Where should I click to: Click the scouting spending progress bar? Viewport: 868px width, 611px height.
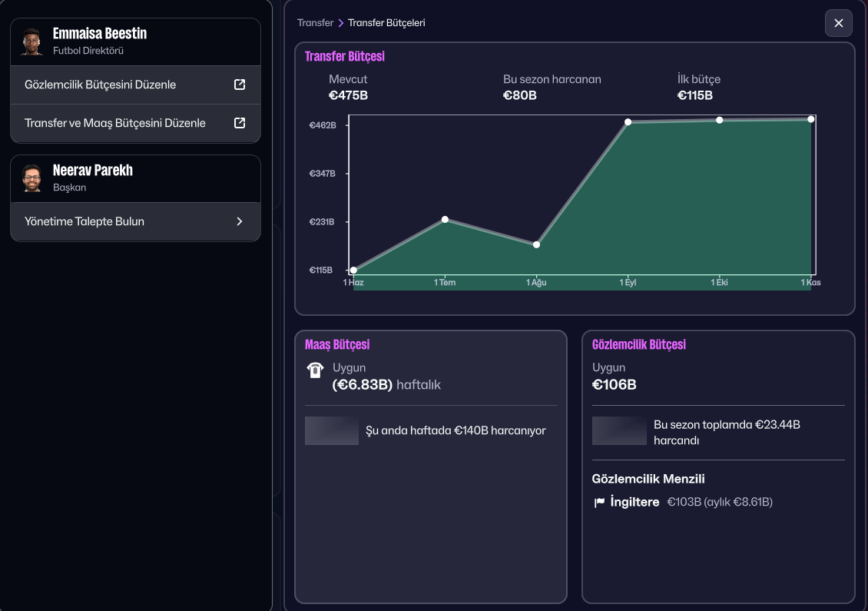coord(619,431)
